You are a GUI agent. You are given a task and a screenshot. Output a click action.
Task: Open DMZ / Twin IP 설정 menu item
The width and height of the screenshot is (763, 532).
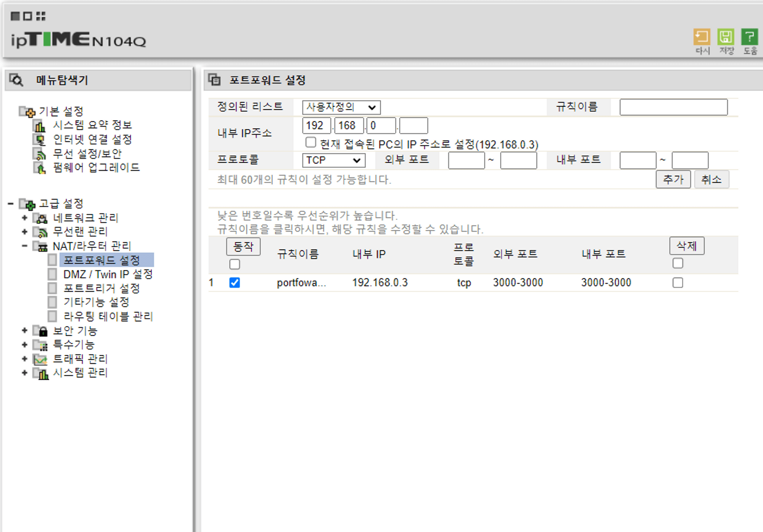click(x=108, y=274)
